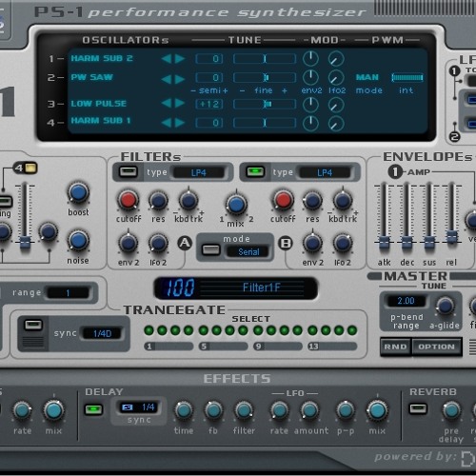The image size is (476, 476).
Task: Click filter 2 kbdtrk knob
Action: click(343, 201)
